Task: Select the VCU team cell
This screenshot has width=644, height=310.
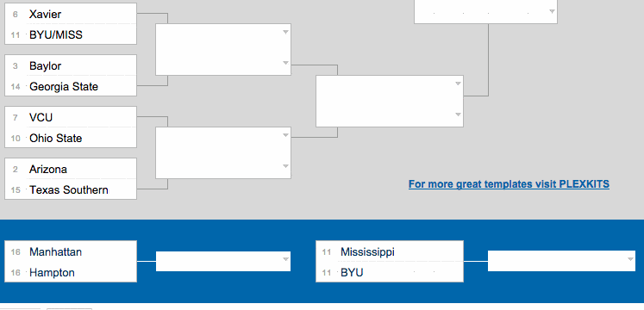Action: pos(71,117)
